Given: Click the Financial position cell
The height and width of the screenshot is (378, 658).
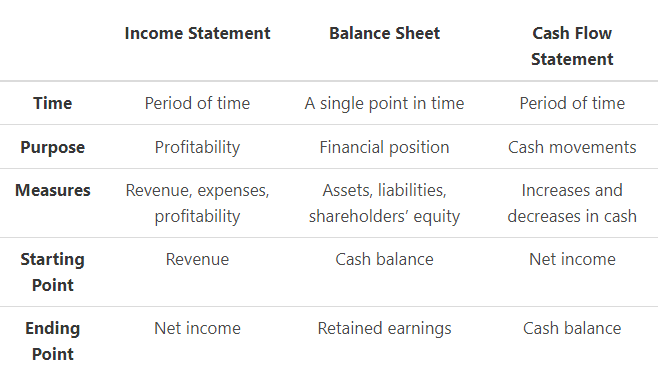Looking at the screenshot, I should (x=384, y=147).
